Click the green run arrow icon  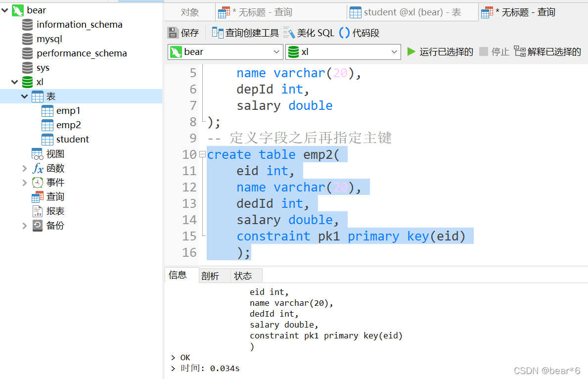tap(411, 51)
